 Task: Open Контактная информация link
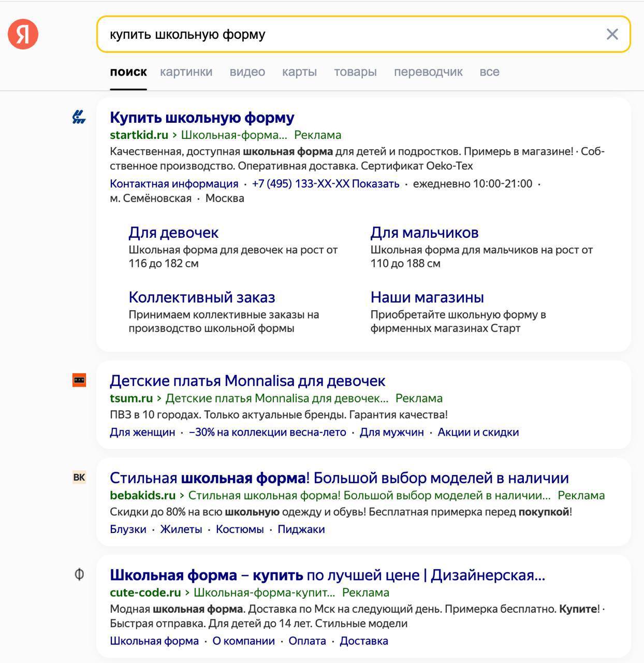(x=174, y=184)
